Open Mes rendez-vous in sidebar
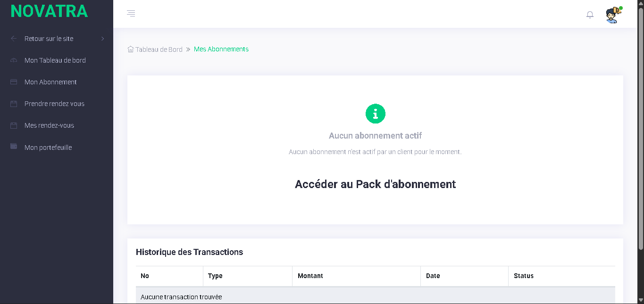 point(49,125)
